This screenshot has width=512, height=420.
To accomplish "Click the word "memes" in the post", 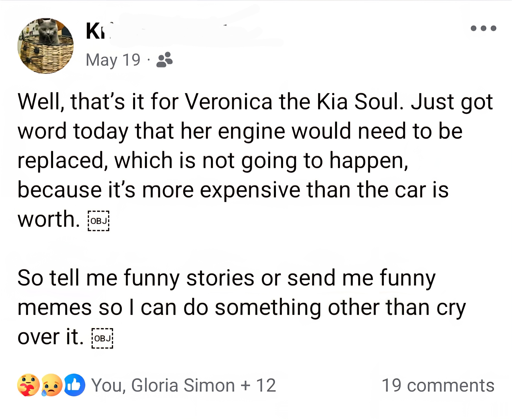I will 54,308.
